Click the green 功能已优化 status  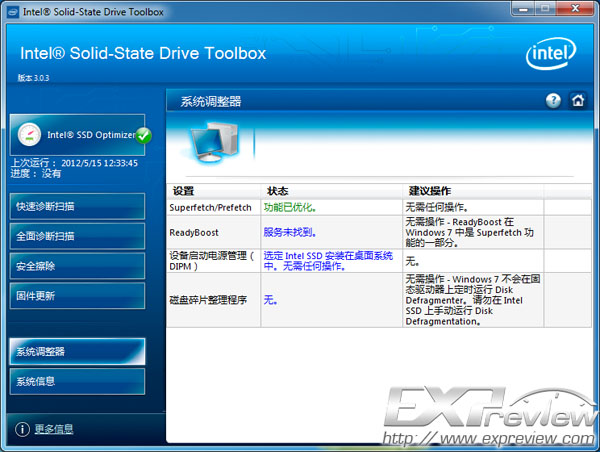(x=290, y=207)
